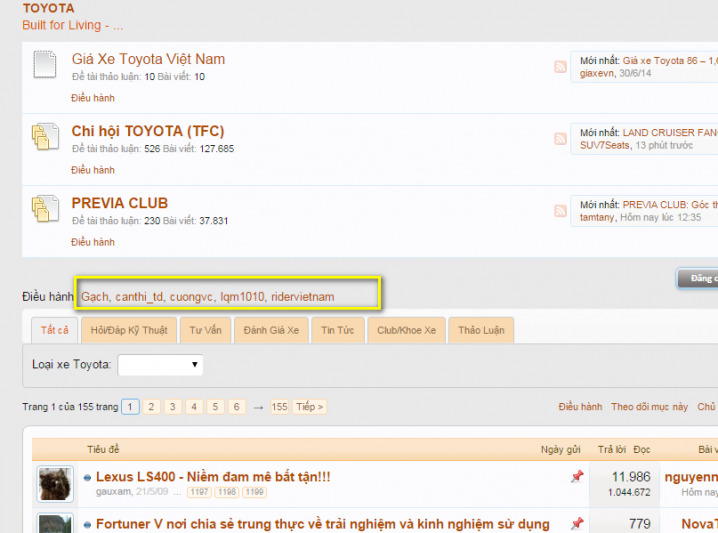Sort threads by Đọc column
Viewport: 718px width, 533px height.
pyautogui.click(x=642, y=449)
